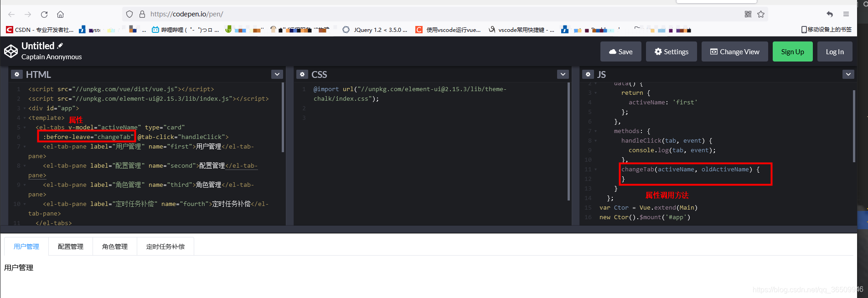Collapse JS line 3 return fold arrow
The height and width of the screenshot is (298, 868).
pyautogui.click(x=595, y=93)
